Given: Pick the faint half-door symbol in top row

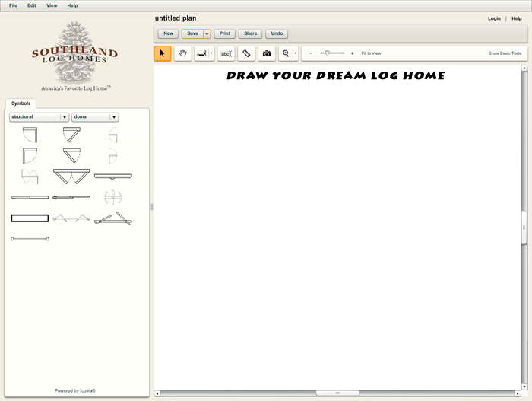Looking at the screenshot, I should tap(113, 135).
